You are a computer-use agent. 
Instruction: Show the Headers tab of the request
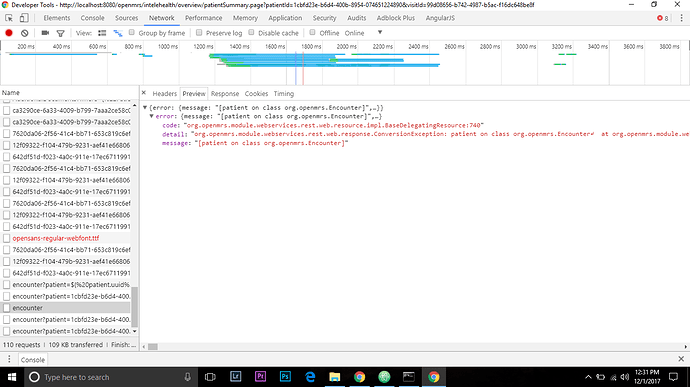click(x=165, y=94)
